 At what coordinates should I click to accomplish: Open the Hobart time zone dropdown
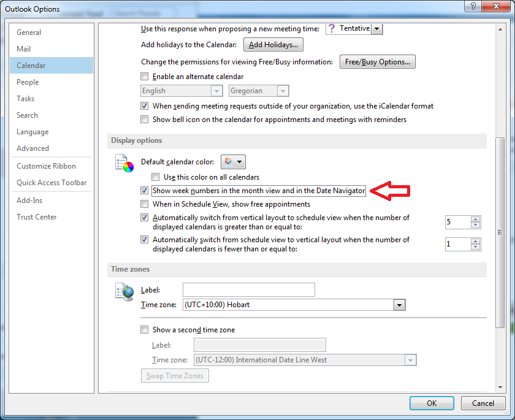(399, 305)
